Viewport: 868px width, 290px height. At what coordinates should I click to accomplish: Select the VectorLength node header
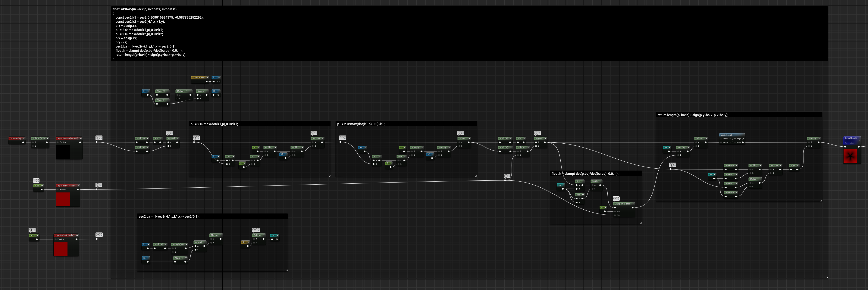[x=732, y=135]
